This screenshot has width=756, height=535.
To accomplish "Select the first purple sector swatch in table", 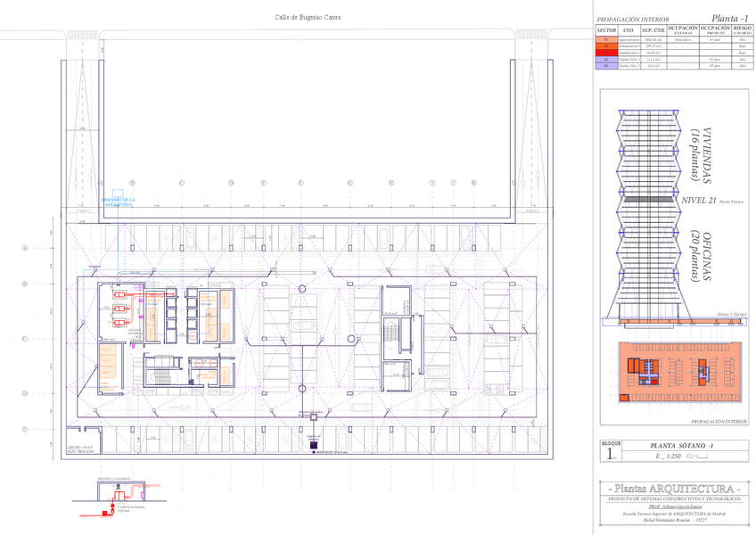I will [x=605, y=59].
